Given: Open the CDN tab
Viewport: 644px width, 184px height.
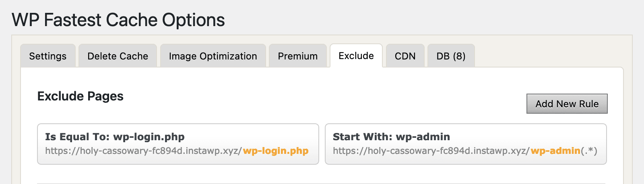Looking at the screenshot, I should (x=405, y=56).
